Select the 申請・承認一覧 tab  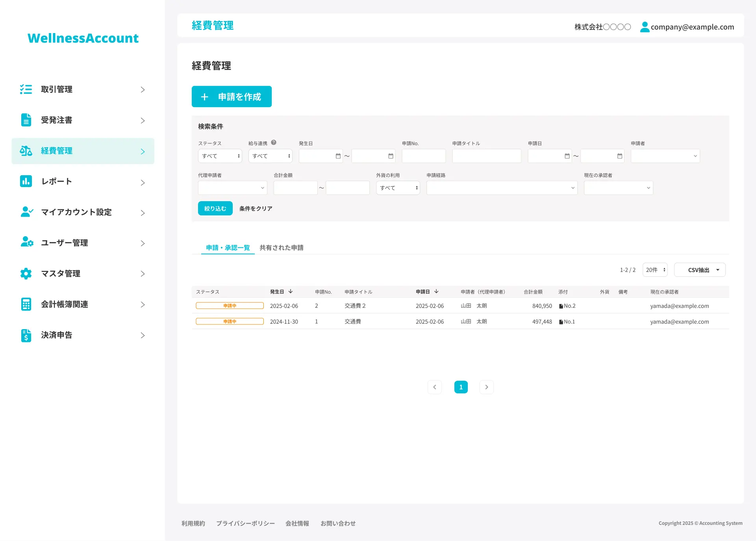[228, 248]
